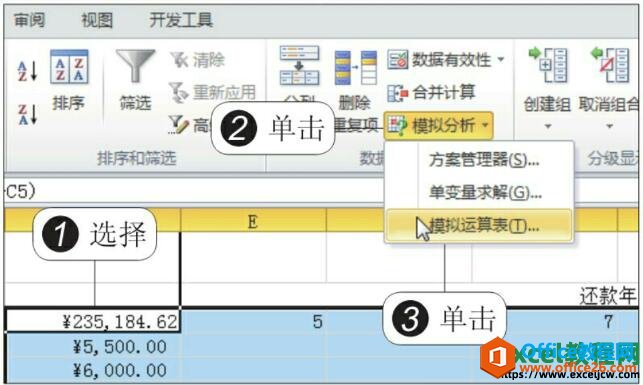Open the 排序 sort dialog
Image resolution: width=643 pixels, height=385 pixels.
(x=69, y=81)
